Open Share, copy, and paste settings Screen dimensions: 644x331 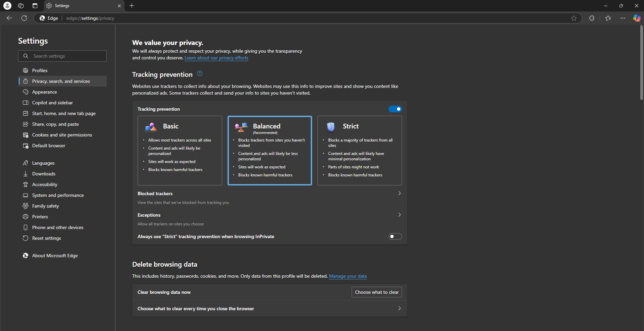(x=62, y=124)
